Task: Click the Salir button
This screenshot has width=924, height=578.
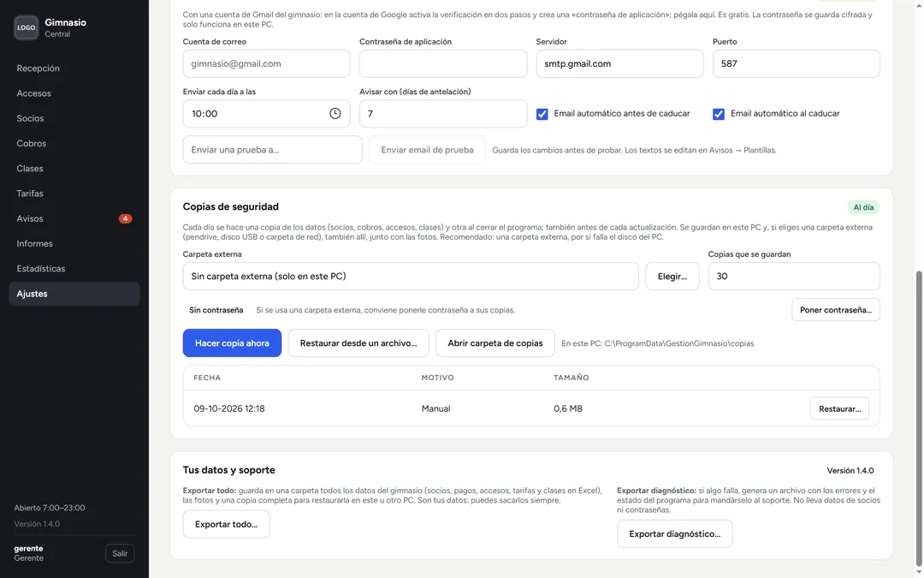Action: point(120,553)
